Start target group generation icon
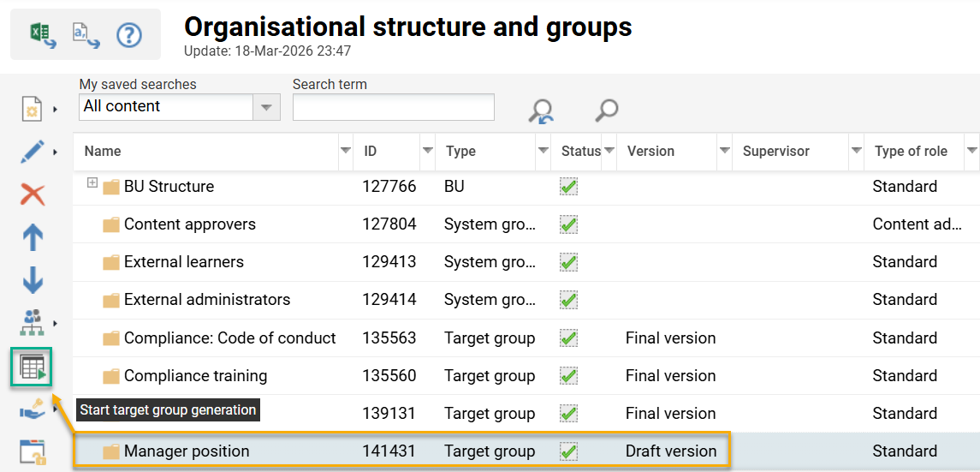Screen dimensions: 980x472 coord(33,367)
